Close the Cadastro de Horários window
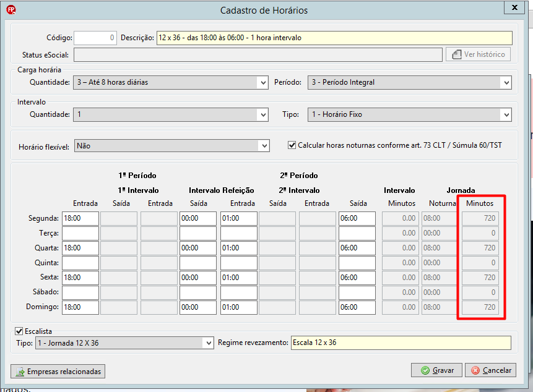This screenshot has height=392, width=533. click(x=514, y=7)
